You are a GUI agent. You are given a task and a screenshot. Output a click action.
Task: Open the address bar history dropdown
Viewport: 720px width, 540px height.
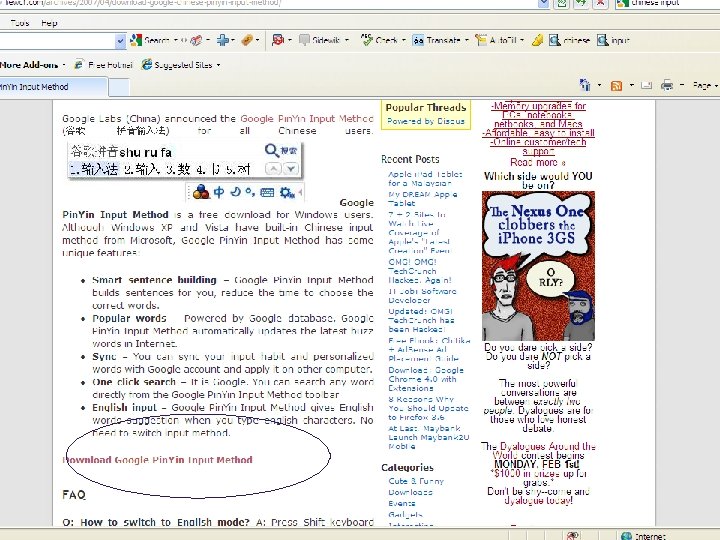tap(544, 3)
